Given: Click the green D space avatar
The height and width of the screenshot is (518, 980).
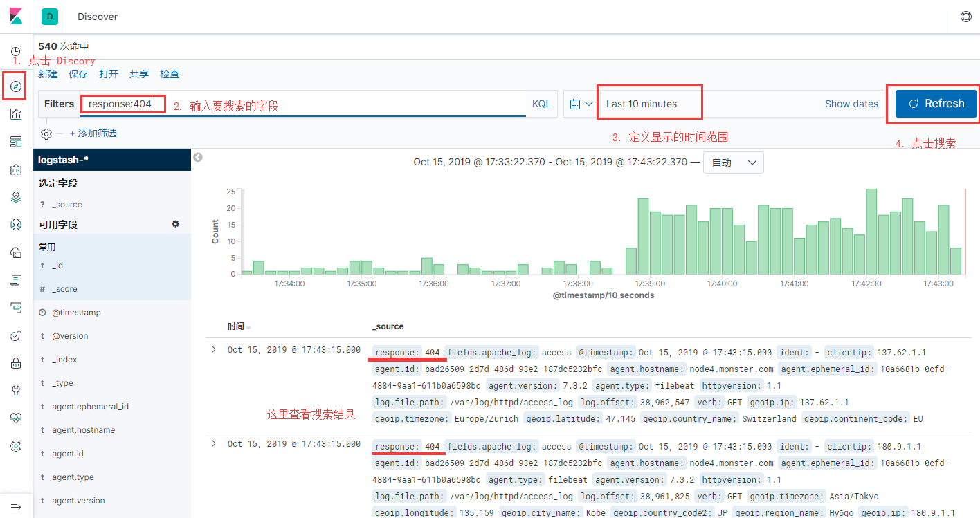Looking at the screenshot, I should 50,17.
